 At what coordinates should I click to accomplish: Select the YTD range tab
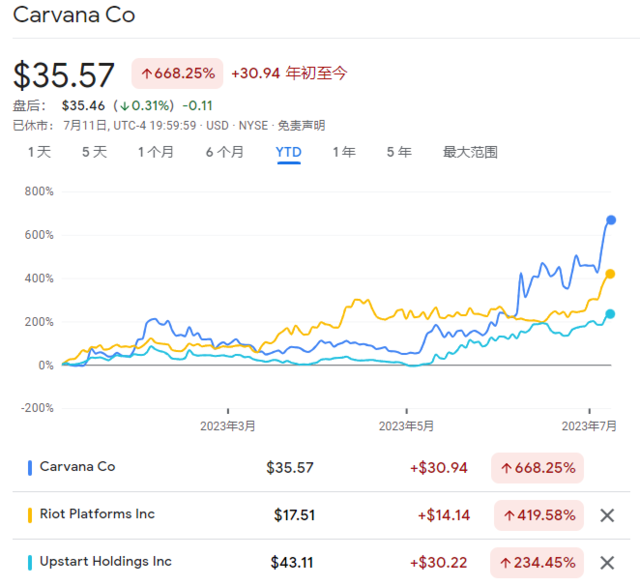click(289, 152)
